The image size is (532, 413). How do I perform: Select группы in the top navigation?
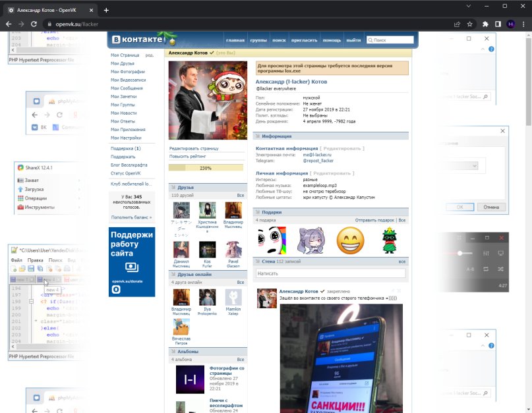[258, 40]
